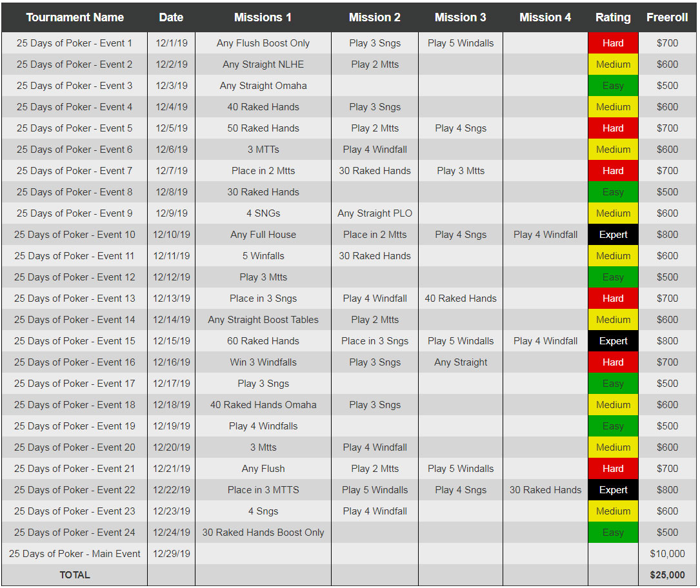Click 'Any Full House' cell
The height and width of the screenshot is (588, 700).
pos(263,235)
